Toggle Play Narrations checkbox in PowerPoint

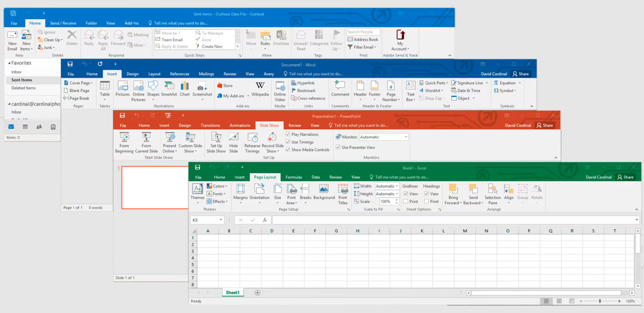pyautogui.click(x=288, y=134)
